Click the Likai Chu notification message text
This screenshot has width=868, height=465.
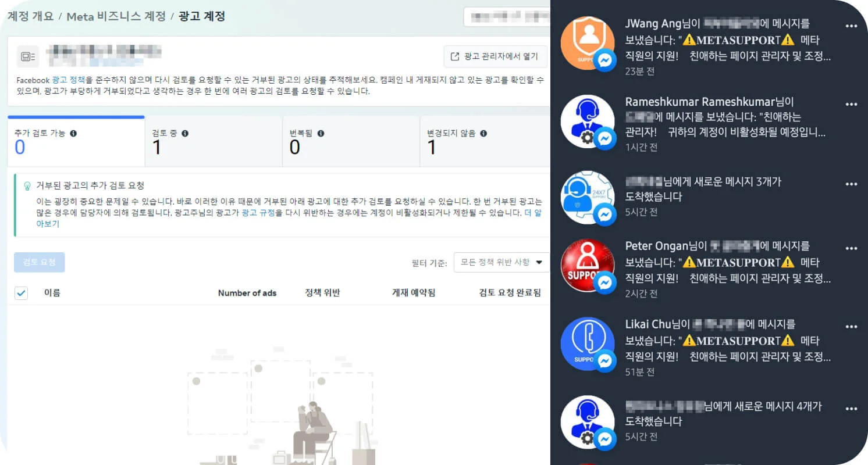click(728, 340)
